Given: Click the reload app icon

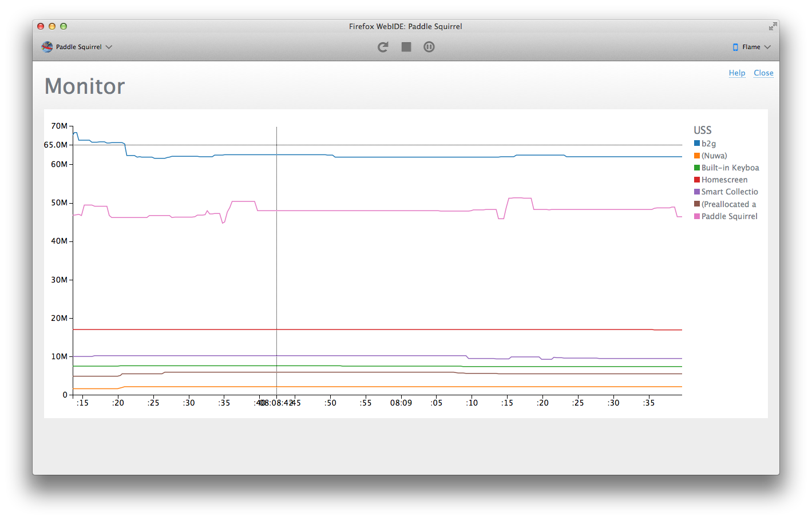Looking at the screenshot, I should (x=383, y=47).
